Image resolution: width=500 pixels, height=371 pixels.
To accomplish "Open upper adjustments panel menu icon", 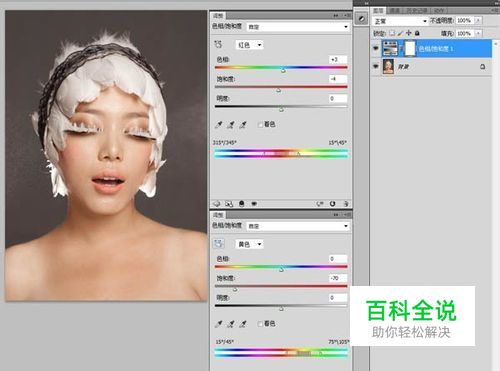I will [348, 15].
